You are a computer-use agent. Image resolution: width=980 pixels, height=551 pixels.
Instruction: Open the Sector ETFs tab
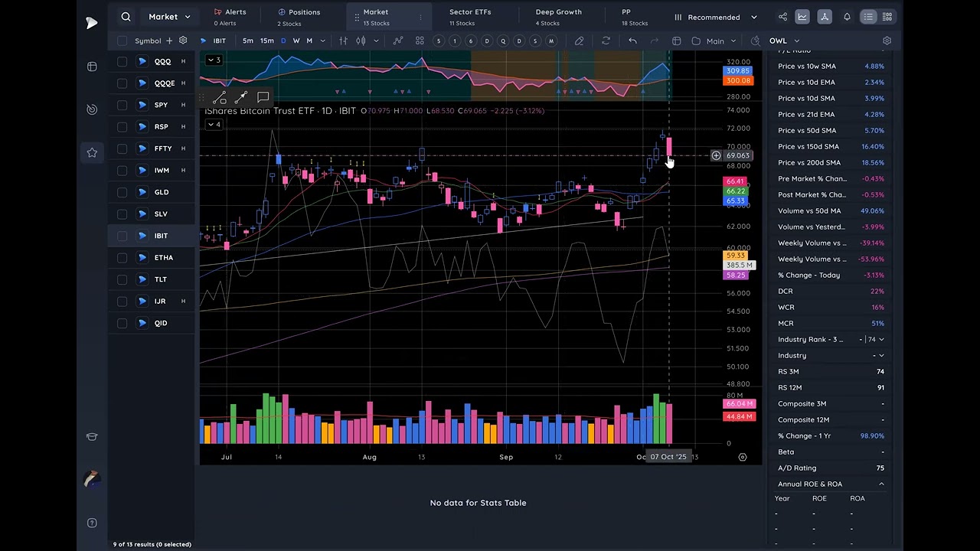tap(470, 17)
